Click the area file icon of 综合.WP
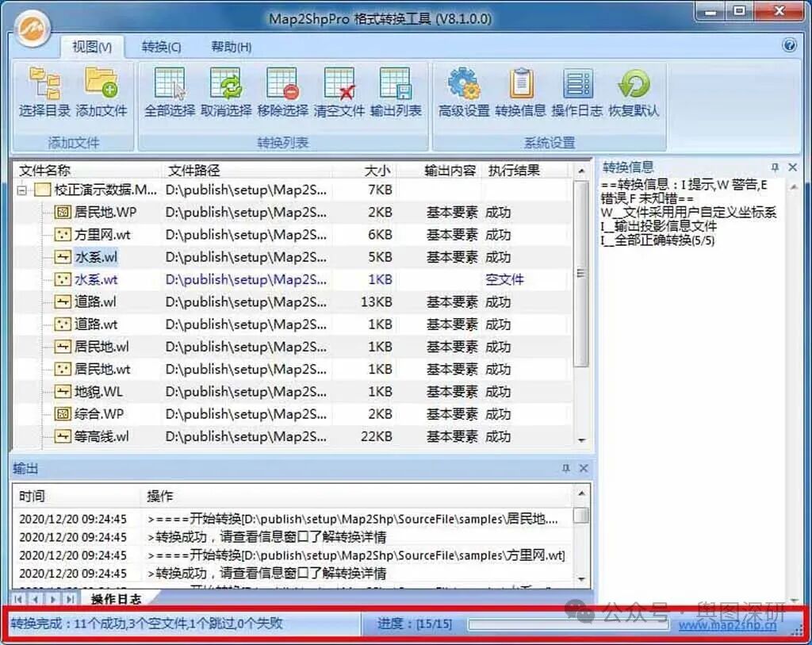The width and height of the screenshot is (812, 645). pos(63,414)
